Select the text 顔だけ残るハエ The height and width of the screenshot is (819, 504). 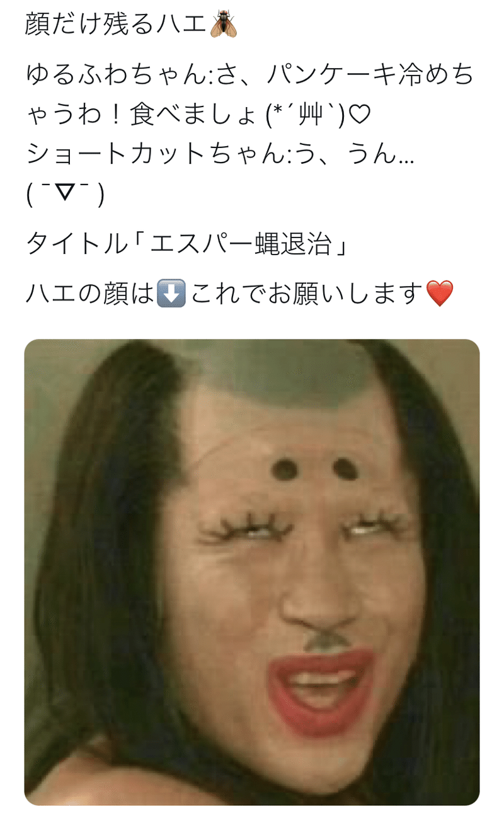[x=117, y=24]
